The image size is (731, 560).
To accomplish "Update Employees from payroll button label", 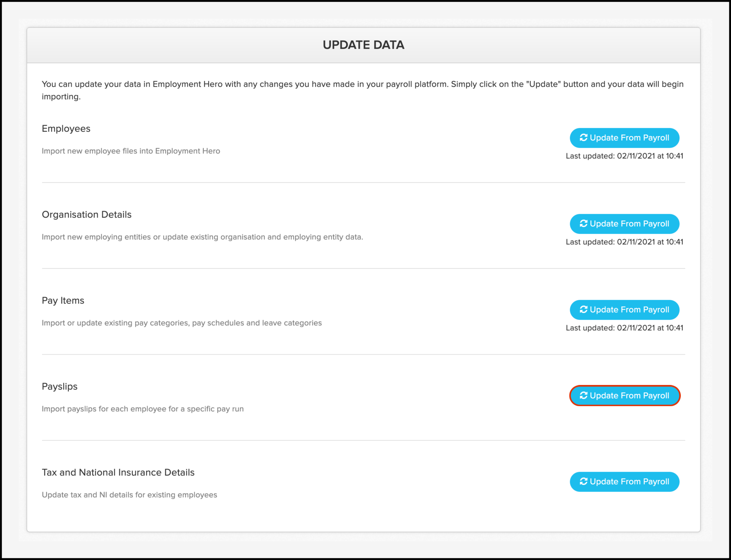I will coord(629,138).
